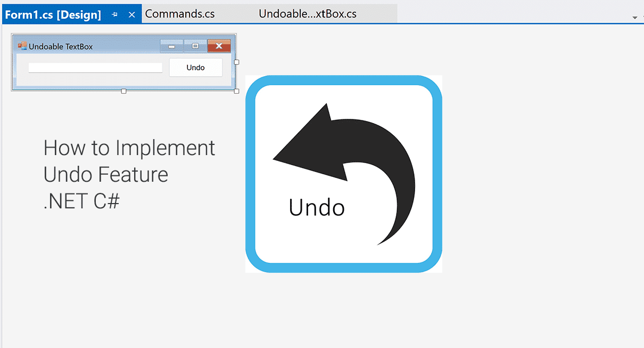Click the red close icon on Undoable TextBox form
644x348 pixels.
(x=219, y=46)
